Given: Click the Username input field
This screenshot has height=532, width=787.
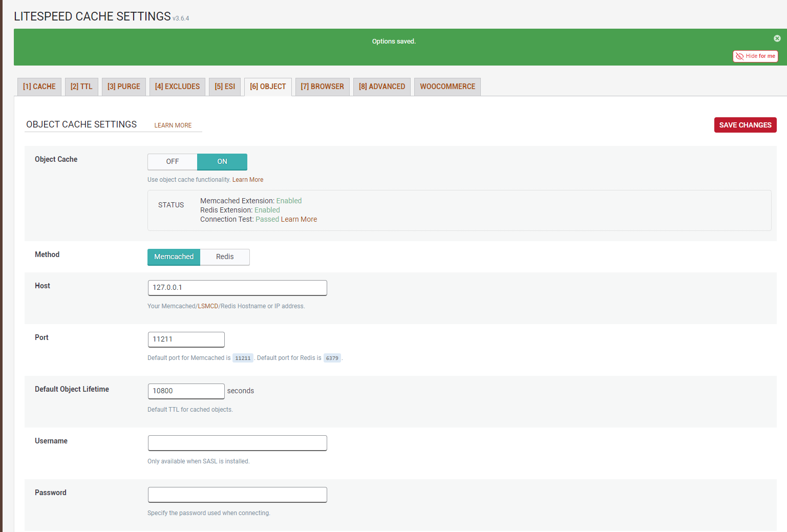Looking at the screenshot, I should [238, 443].
